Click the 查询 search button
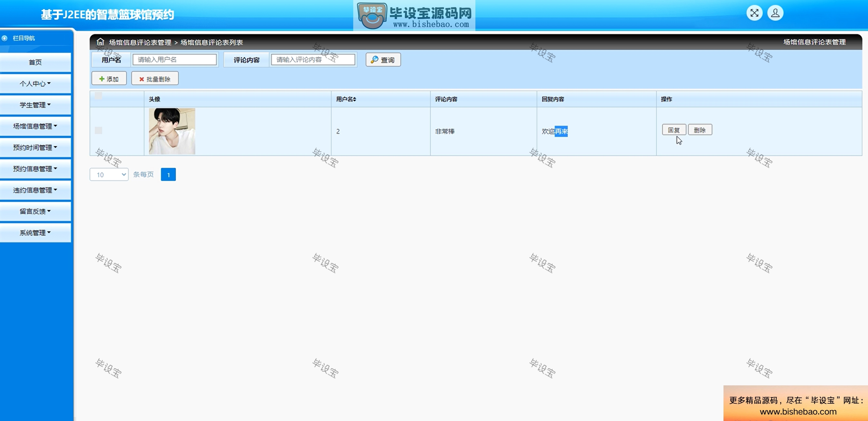The image size is (868, 421). point(383,60)
